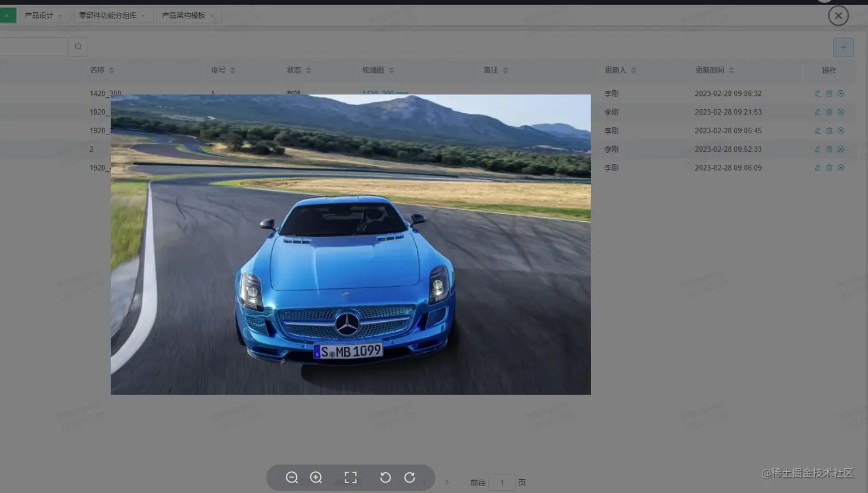Click the 前往 page number input

(502, 483)
